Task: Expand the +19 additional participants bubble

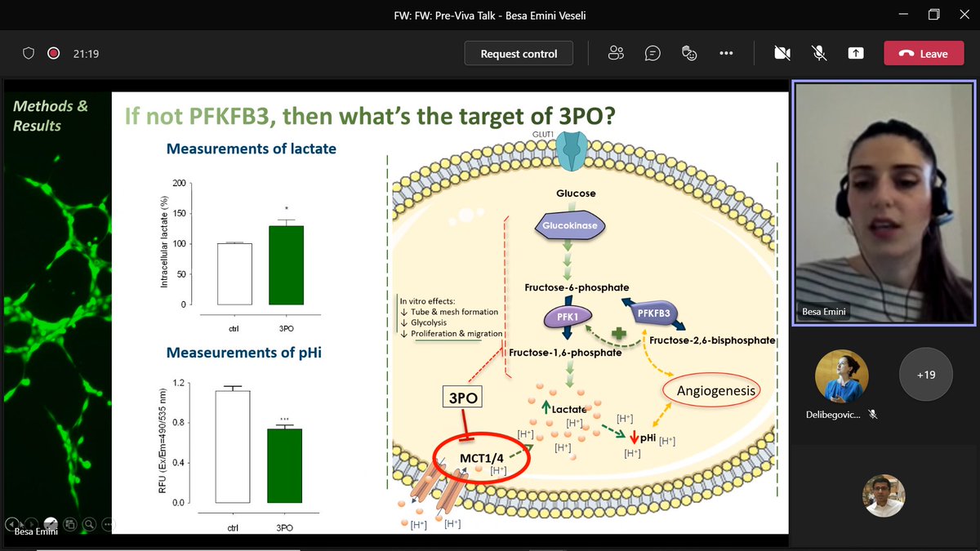Action: coord(925,375)
